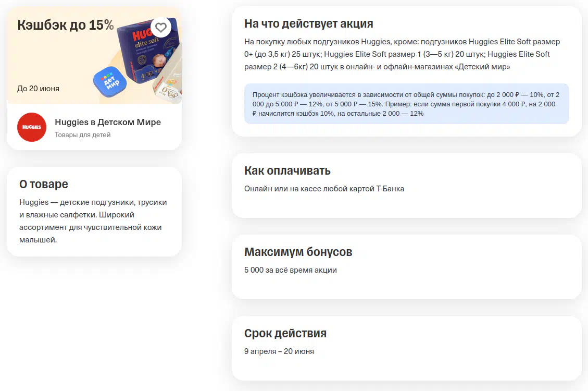Click the Кэшбэк до 15% heading
Viewport: 588px width, 391px height.
pyautogui.click(x=66, y=25)
